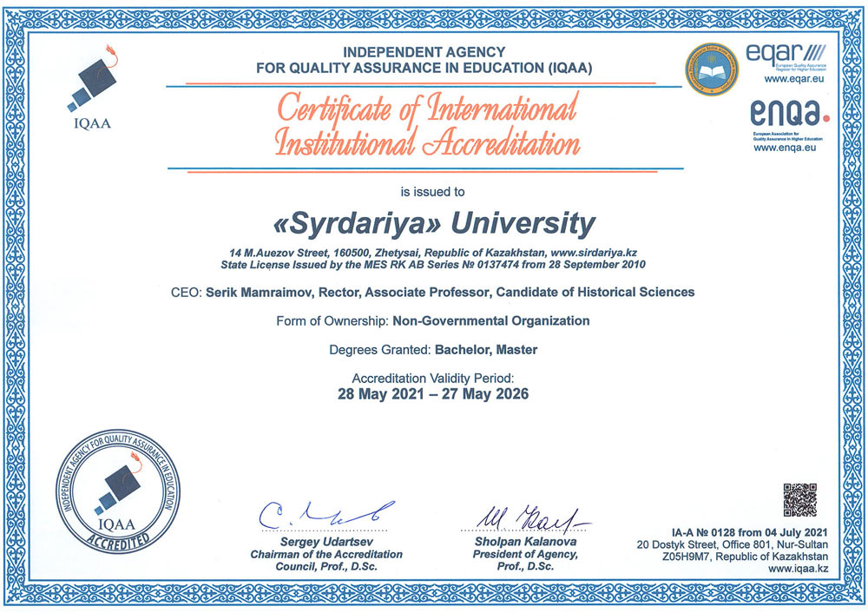The image size is (868, 613).
Task: Click the Independent Agency for Quality Assurance header
Action: click(x=424, y=60)
